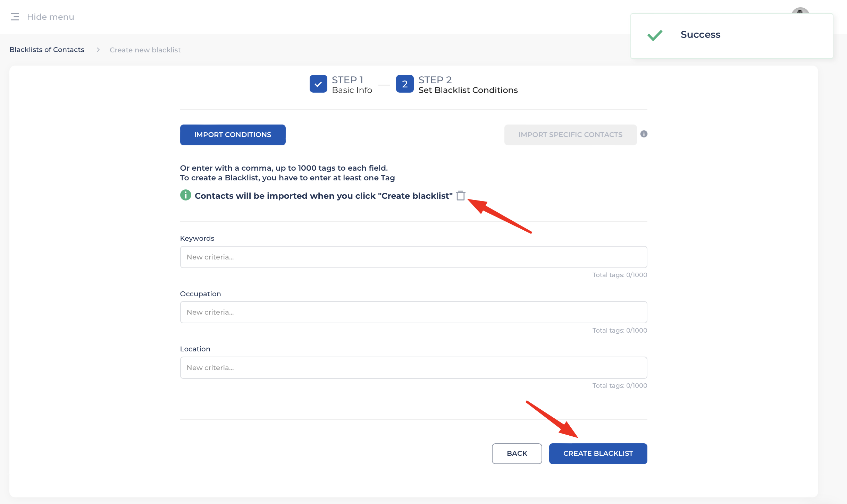Click Import Specific Contacts button

(x=570, y=135)
